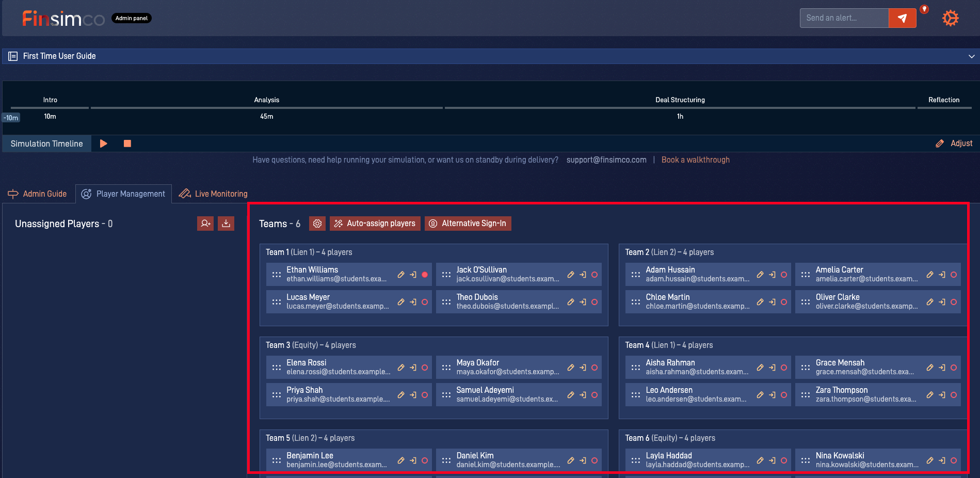Image resolution: width=980 pixels, height=478 pixels.
Task: Select the Player Management tab
Action: click(x=123, y=194)
